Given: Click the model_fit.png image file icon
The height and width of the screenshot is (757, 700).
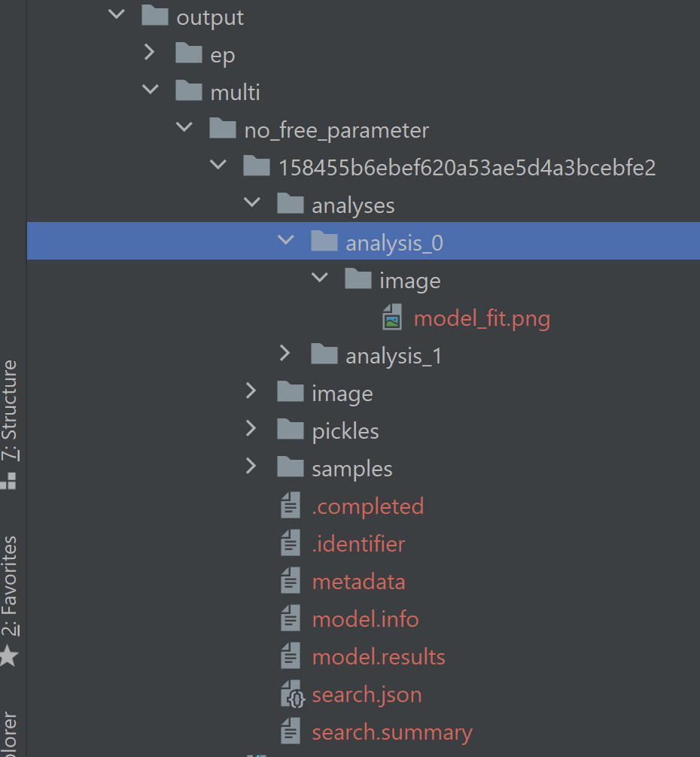Looking at the screenshot, I should [392, 317].
